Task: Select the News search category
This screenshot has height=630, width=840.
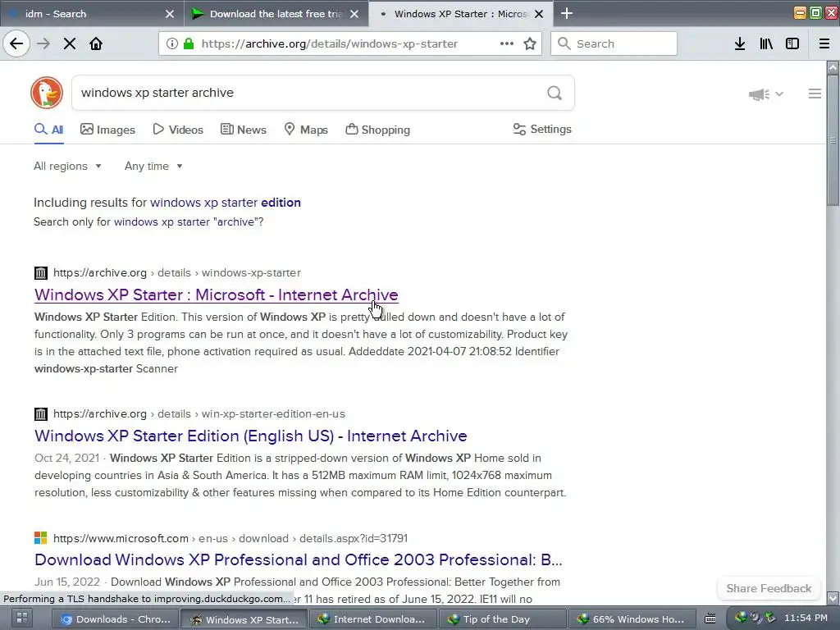Action: tap(243, 130)
